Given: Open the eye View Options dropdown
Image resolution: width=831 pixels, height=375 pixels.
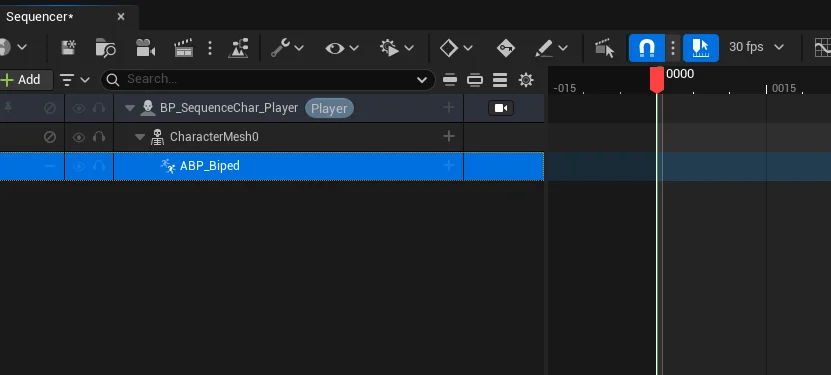Looking at the screenshot, I should click(x=342, y=48).
